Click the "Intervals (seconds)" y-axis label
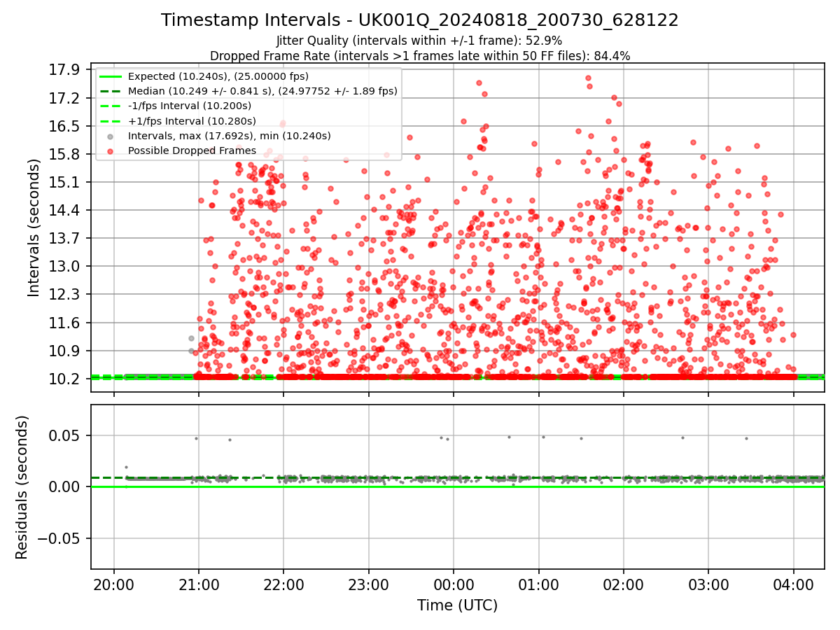Image resolution: width=840 pixels, height=630 pixels. pos(34,227)
